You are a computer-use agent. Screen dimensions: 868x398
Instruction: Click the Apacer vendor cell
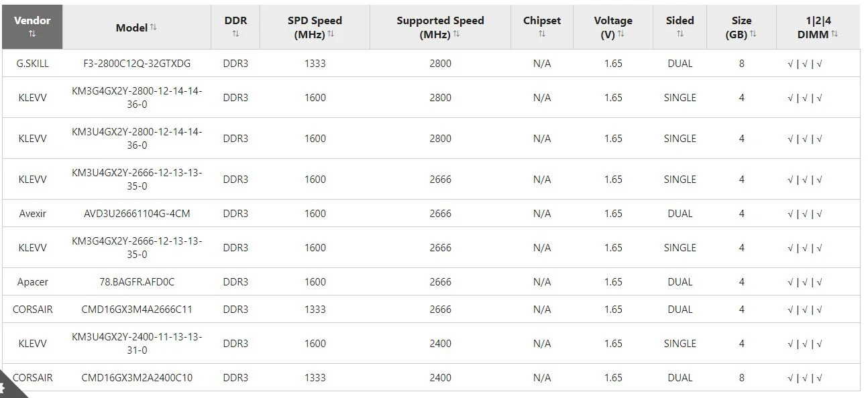[32, 282]
